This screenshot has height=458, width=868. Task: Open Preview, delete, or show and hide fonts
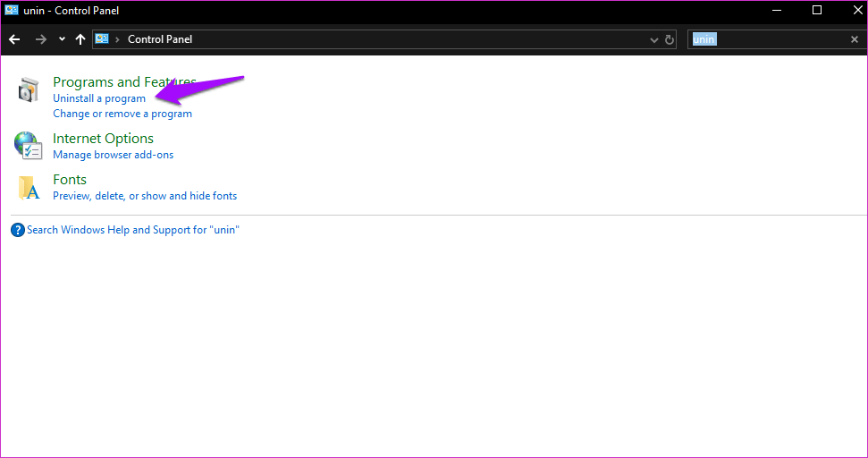click(145, 196)
